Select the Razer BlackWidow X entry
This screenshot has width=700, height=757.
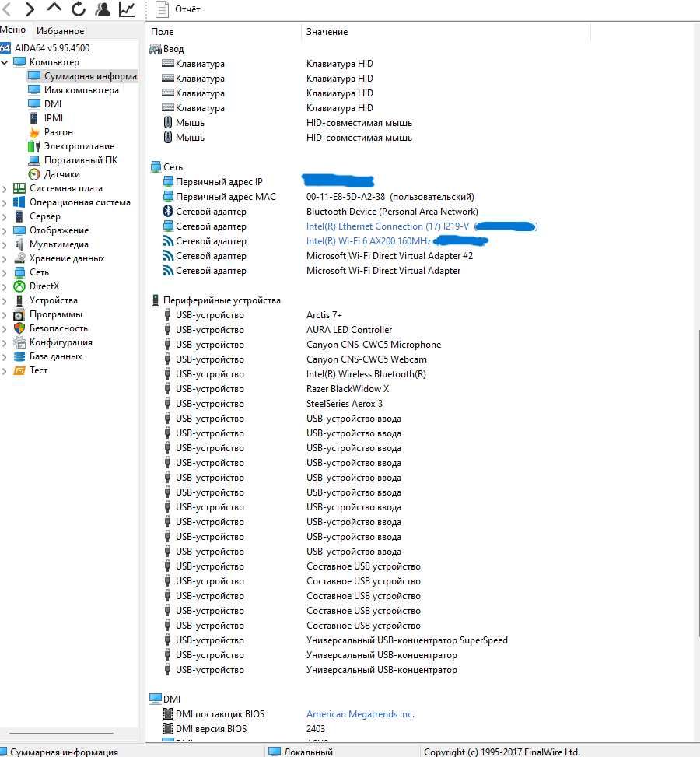click(347, 389)
